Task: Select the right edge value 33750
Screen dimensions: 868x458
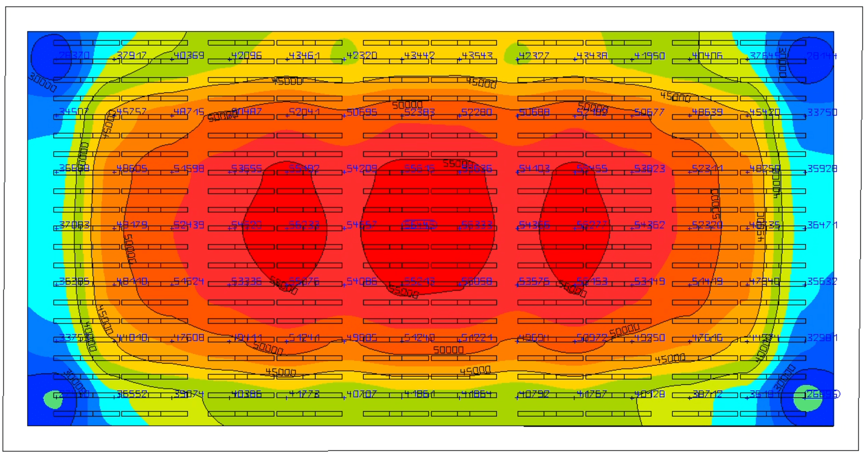Action: [822, 112]
